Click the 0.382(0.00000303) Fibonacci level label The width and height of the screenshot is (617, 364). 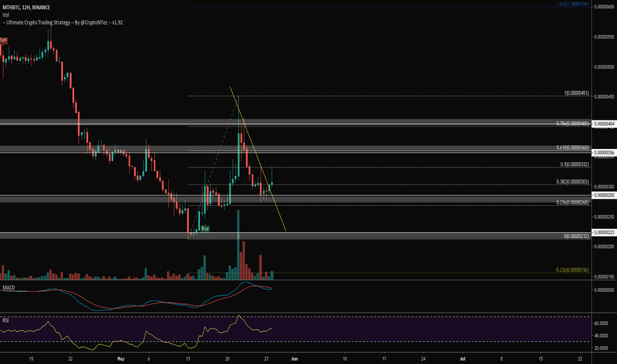(x=573, y=182)
